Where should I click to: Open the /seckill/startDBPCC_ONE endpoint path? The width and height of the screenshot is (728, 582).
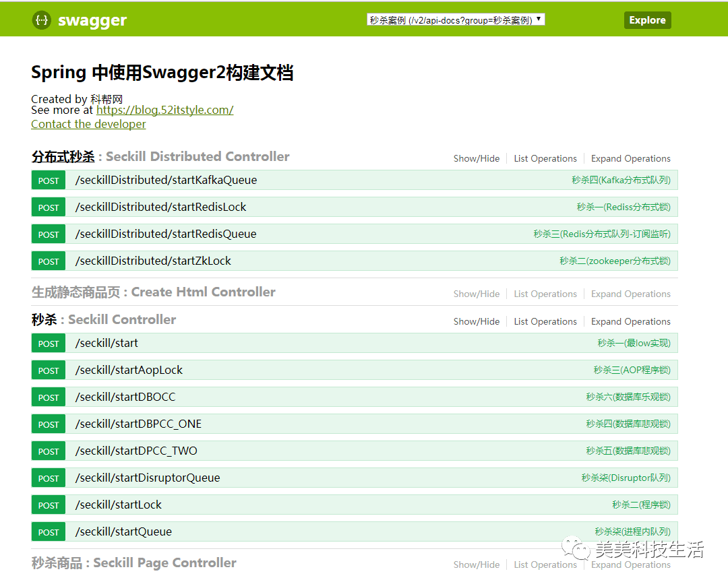(138, 424)
